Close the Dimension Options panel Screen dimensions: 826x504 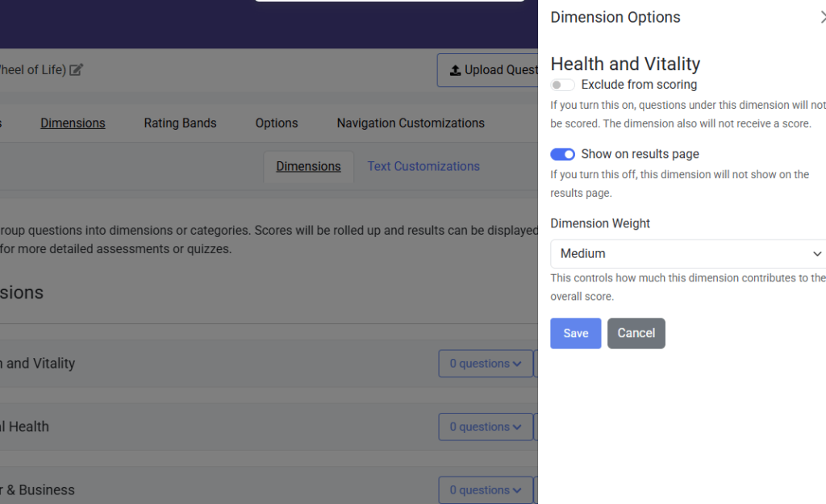[x=822, y=18]
